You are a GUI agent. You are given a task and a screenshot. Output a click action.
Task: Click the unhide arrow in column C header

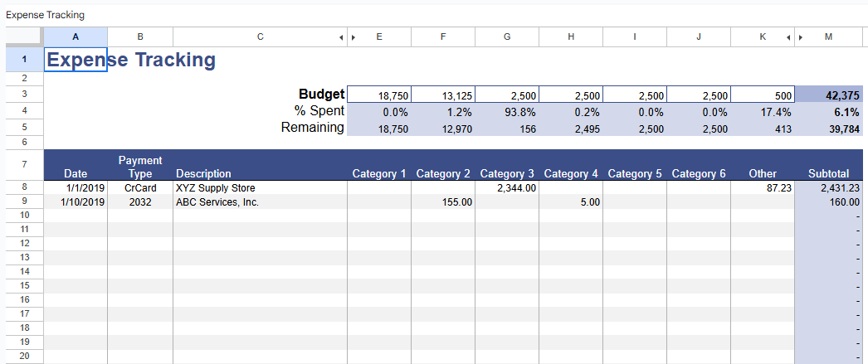tap(341, 37)
